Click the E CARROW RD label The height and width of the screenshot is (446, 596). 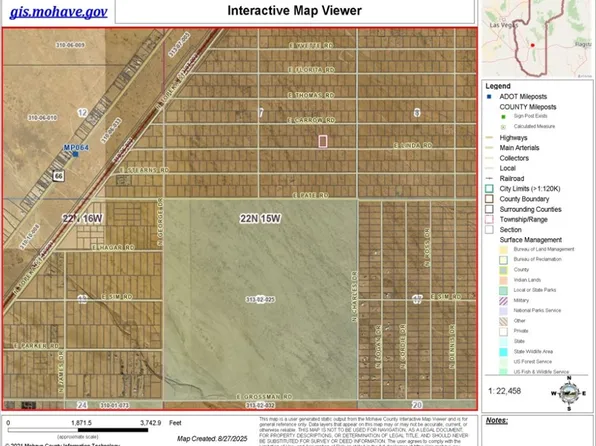[x=311, y=120]
